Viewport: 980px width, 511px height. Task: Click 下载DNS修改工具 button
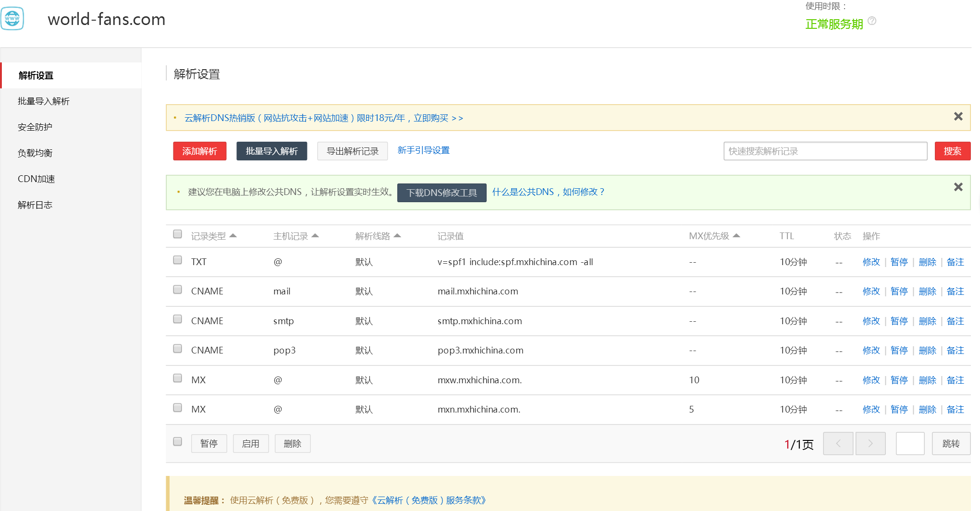pyautogui.click(x=441, y=193)
